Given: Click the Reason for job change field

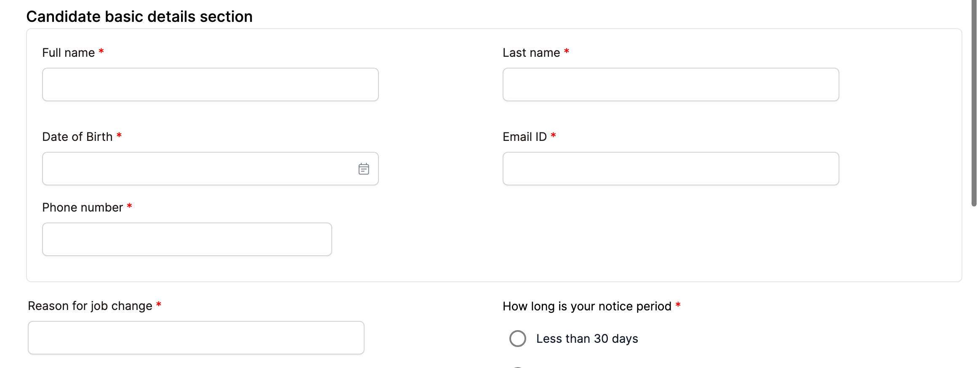Looking at the screenshot, I should pyautogui.click(x=196, y=338).
